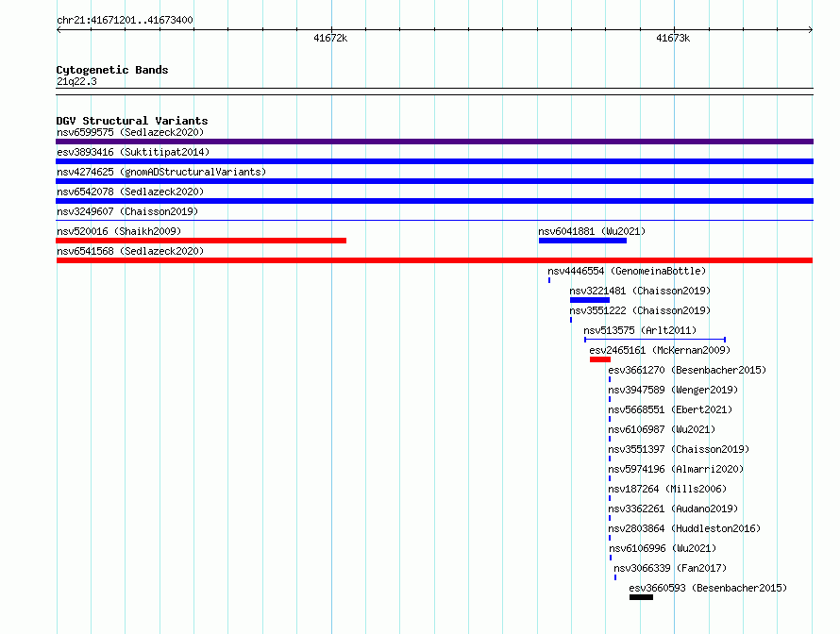Click the blue nsv6041881 variant bar

[582, 241]
